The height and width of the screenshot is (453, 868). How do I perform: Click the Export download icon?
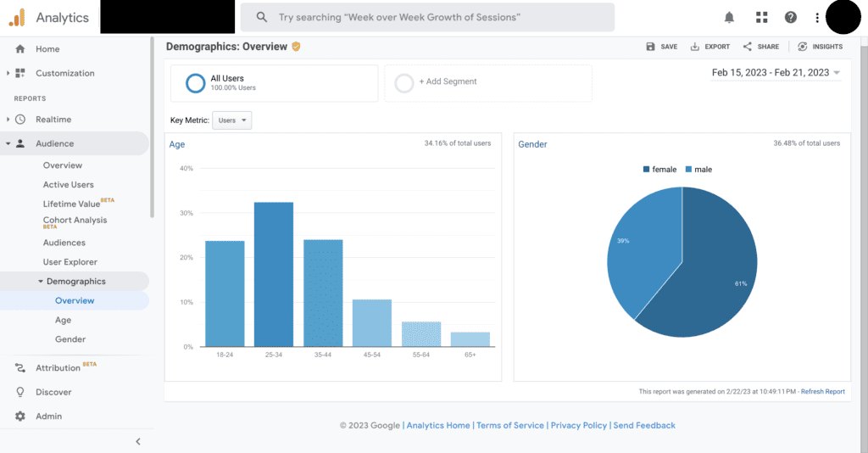click(695, 47)
